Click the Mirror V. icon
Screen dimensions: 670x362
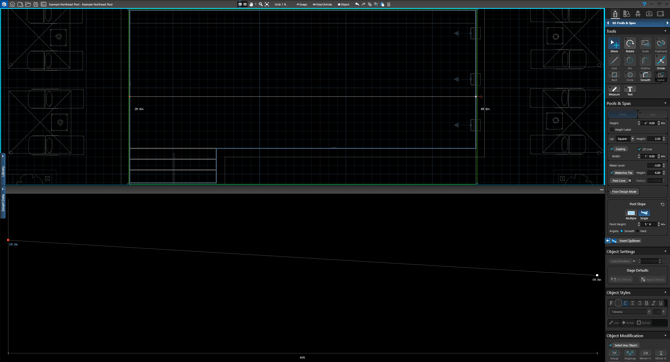[x=661, y=353]
